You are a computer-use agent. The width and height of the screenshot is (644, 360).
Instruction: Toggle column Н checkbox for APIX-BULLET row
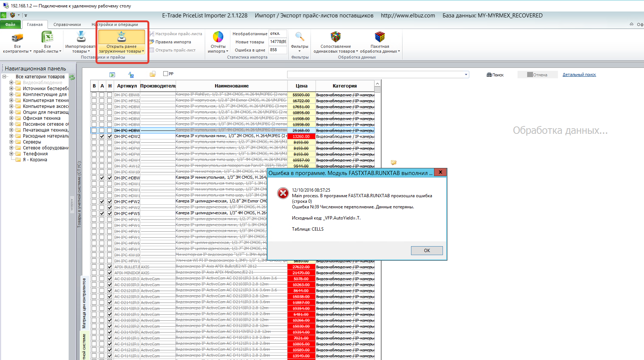[x=109, y=267]
